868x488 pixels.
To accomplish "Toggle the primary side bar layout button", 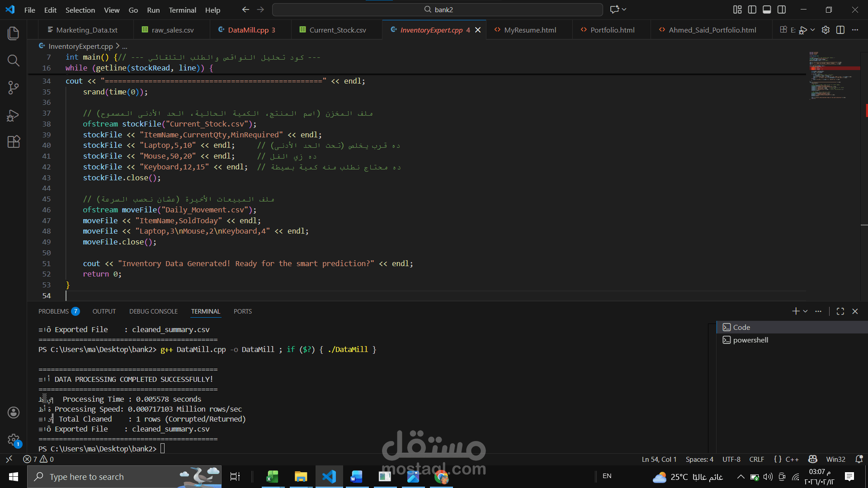I will (752, 9).
